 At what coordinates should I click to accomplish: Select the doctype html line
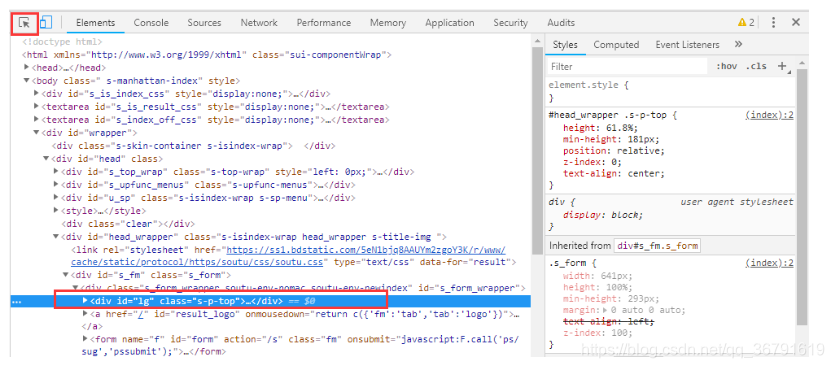62,41
